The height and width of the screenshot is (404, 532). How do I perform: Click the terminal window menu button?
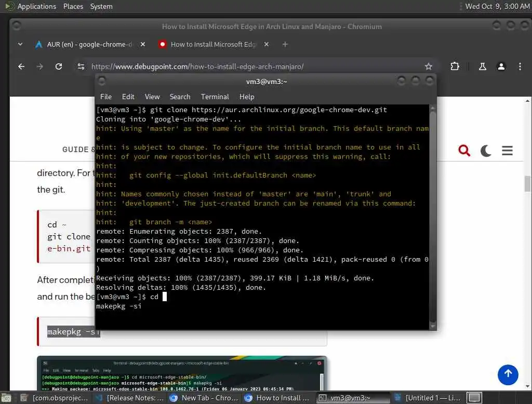pyautogui.click(x=101, y=81)
